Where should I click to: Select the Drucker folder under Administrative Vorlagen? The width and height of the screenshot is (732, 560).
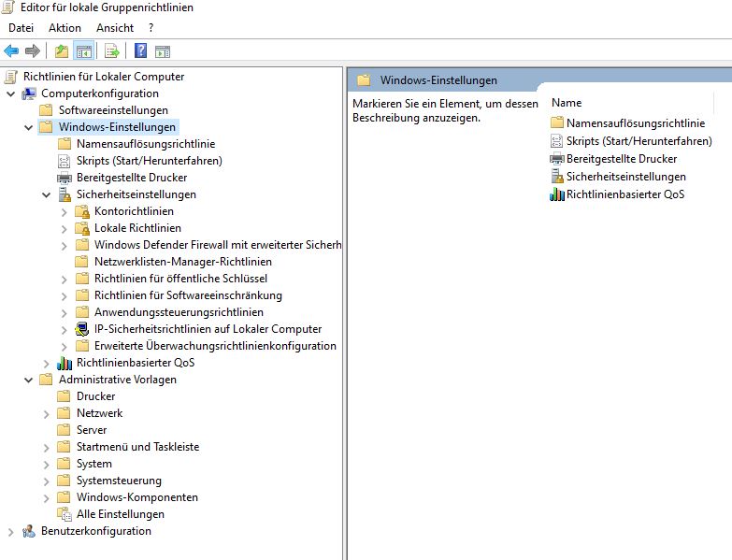95,396
